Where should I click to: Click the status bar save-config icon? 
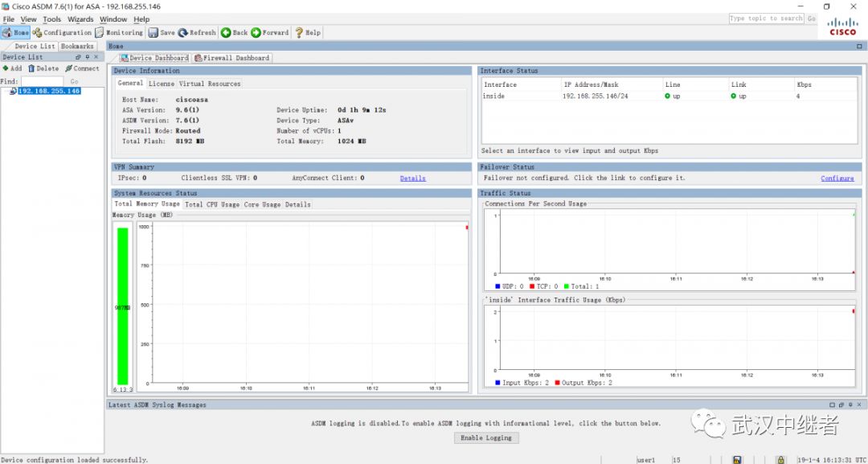point(737,459)
